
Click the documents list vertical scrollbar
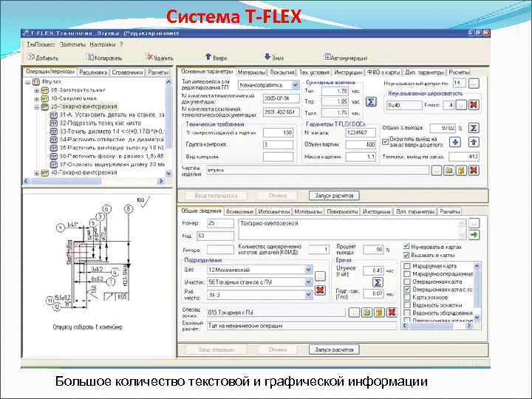point(477,292)
